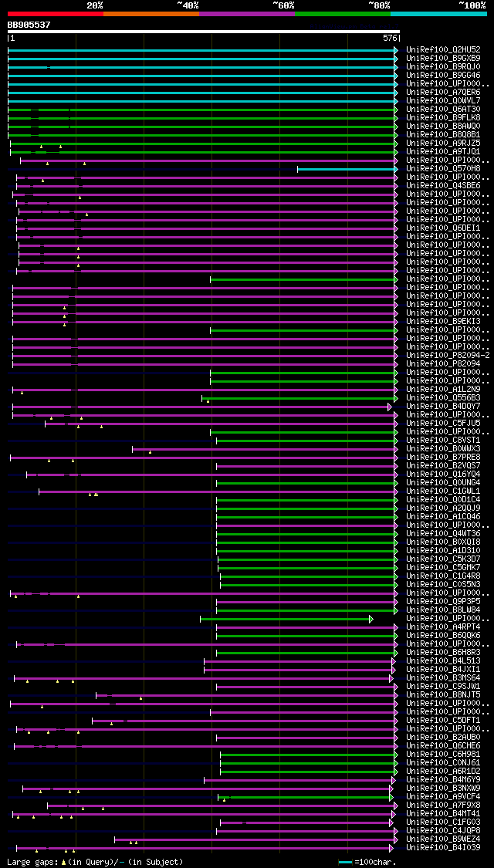Click the white BB905537 query sequence bar
The image size is (494, 868).
pos(203,32)
